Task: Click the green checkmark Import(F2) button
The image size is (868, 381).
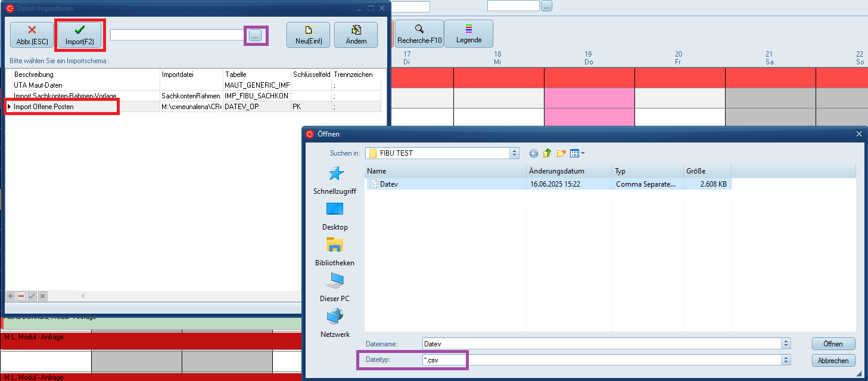Action: click(x=80, y=35)
